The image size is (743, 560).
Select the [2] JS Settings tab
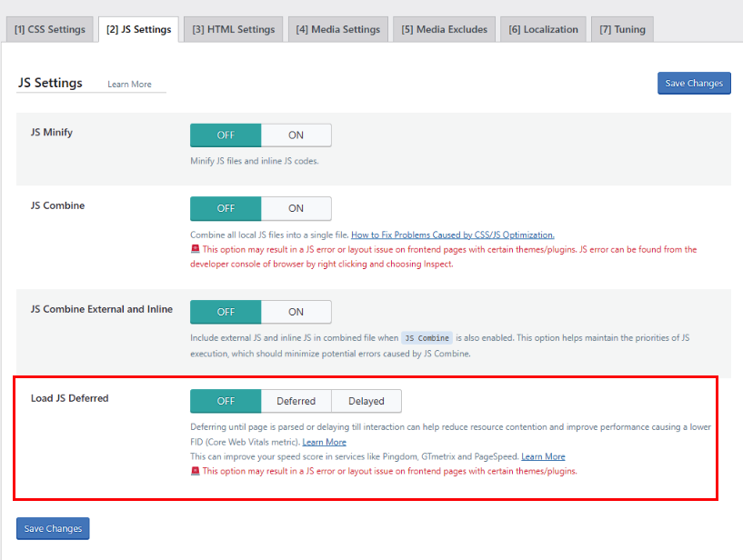click(138, 29)
